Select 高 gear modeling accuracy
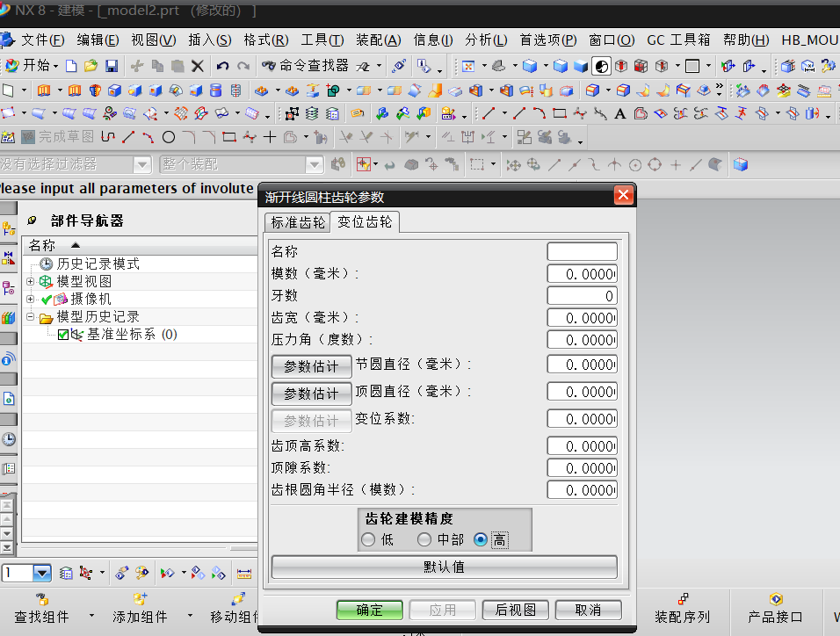Image resolution: width=840 pixels, height=636 pixels. (481, 539)
